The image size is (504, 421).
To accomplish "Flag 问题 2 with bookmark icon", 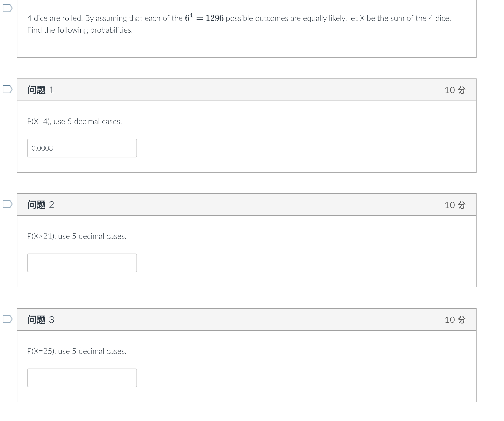I will click(7, 204).
